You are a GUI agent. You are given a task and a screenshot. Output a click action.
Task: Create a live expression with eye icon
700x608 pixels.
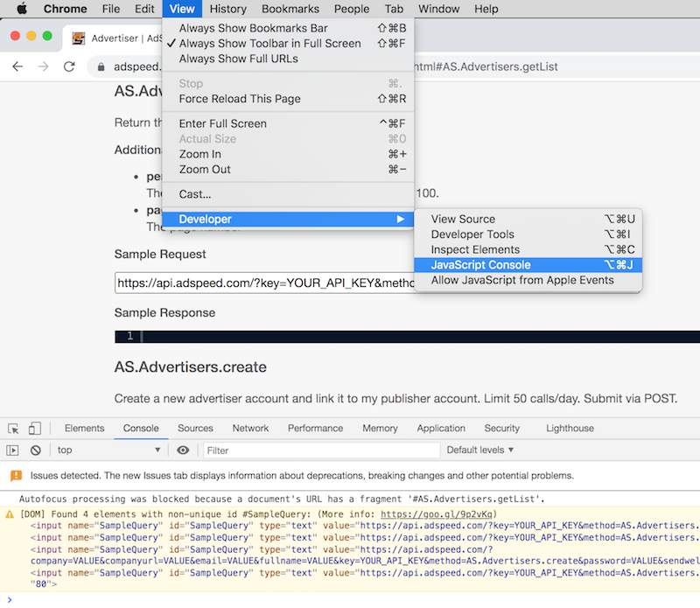[183, 451]
